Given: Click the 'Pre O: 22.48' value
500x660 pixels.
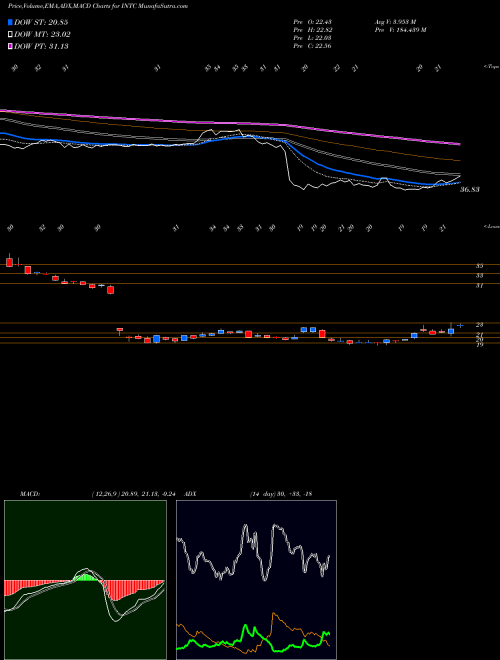Looking at the screenshot, I should pyautogui.click(x=312, y=22).
